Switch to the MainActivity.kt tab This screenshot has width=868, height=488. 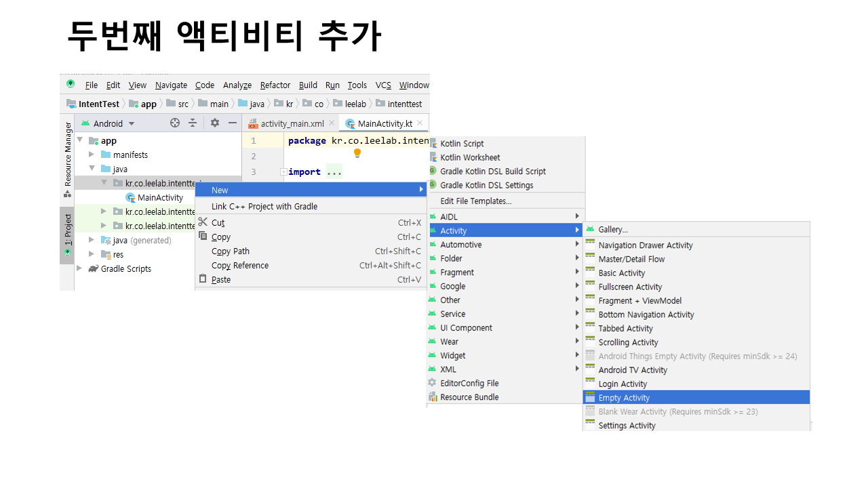(x=384, y=123)
